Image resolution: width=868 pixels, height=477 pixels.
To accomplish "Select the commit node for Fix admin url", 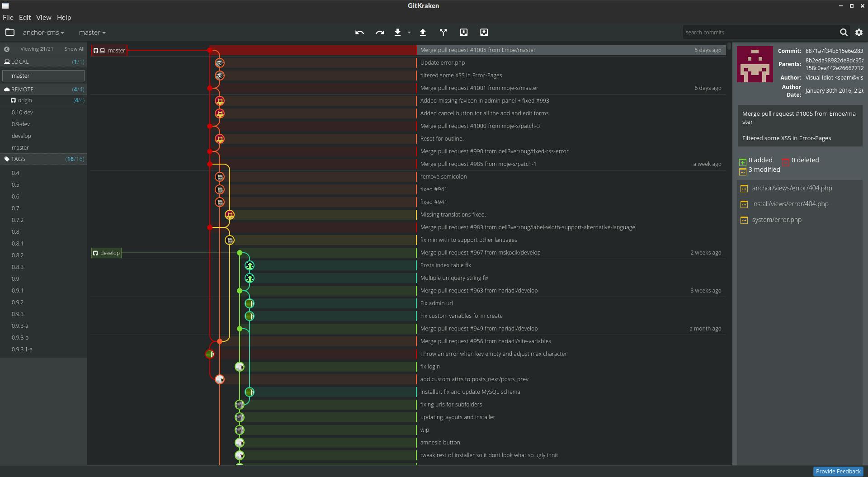I will 250,303.
